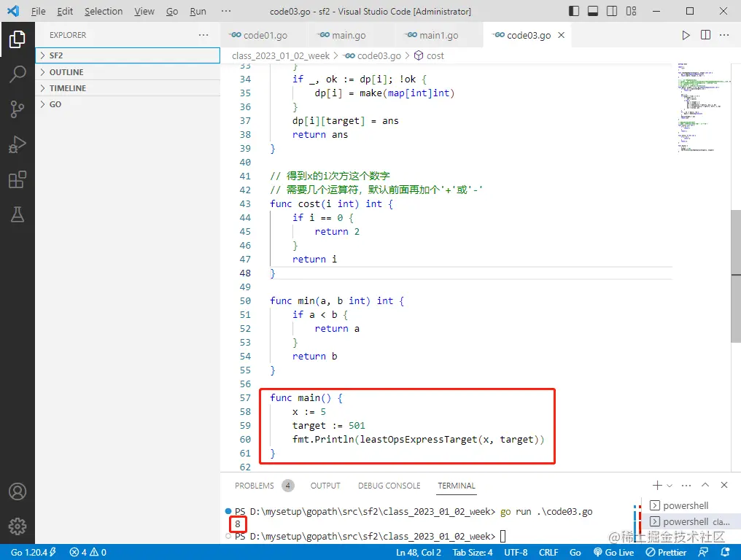Open the Run menu
Screen dimensions: 741x560
click(198, 12)
